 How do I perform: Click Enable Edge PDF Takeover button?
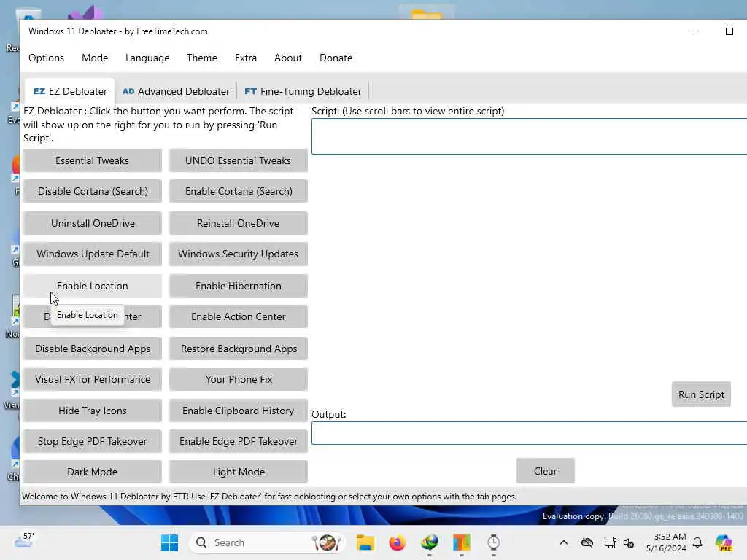(239, 441)
